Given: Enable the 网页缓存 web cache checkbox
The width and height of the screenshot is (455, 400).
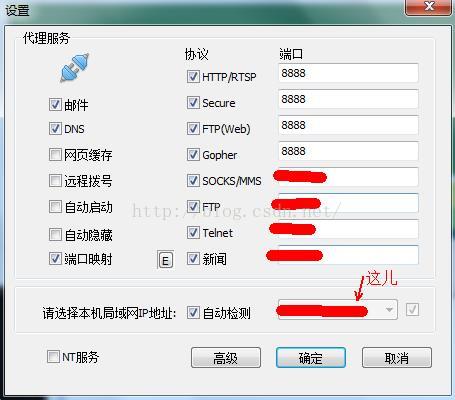Looking at the screenshot, I should pos(55,155).
